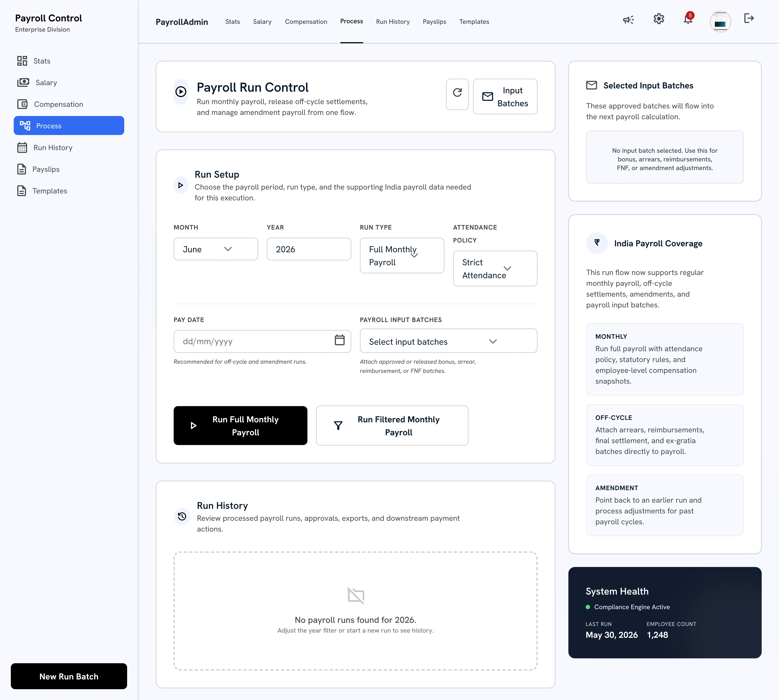Open the Run Type dropdown
Image resolution: width=779 pixels, height=700 pixels.
click(x=402, y=255)
